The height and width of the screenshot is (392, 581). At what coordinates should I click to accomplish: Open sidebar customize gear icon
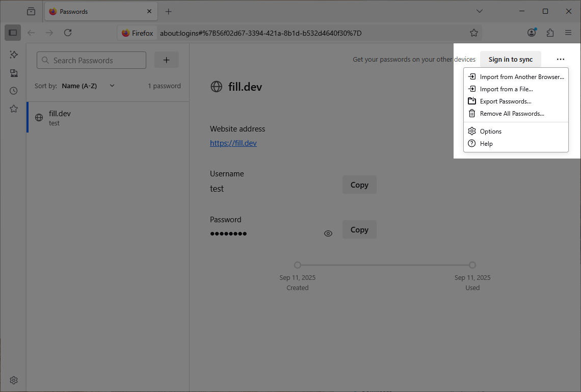[14, 380]
